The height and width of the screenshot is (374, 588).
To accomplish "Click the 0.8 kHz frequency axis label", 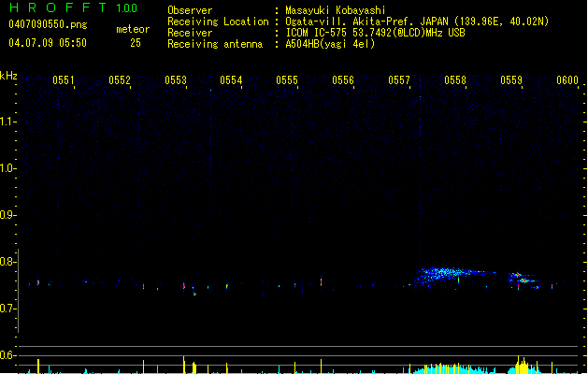I will tap(7, 262).
